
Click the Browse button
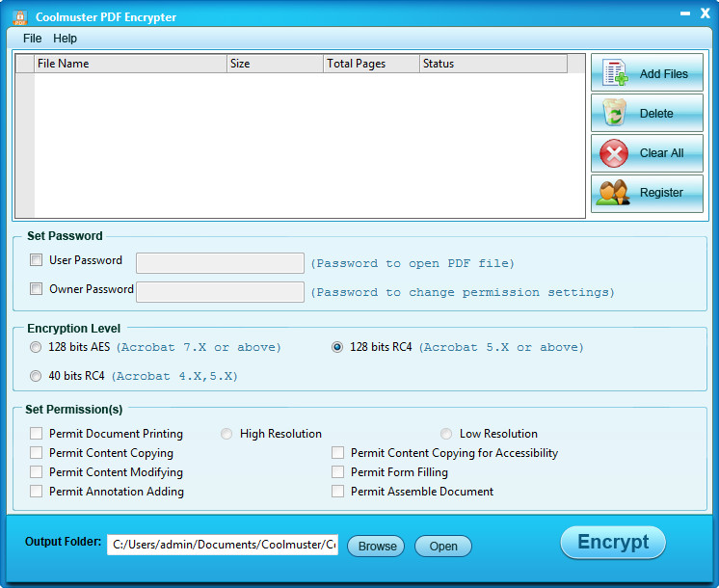376,546
